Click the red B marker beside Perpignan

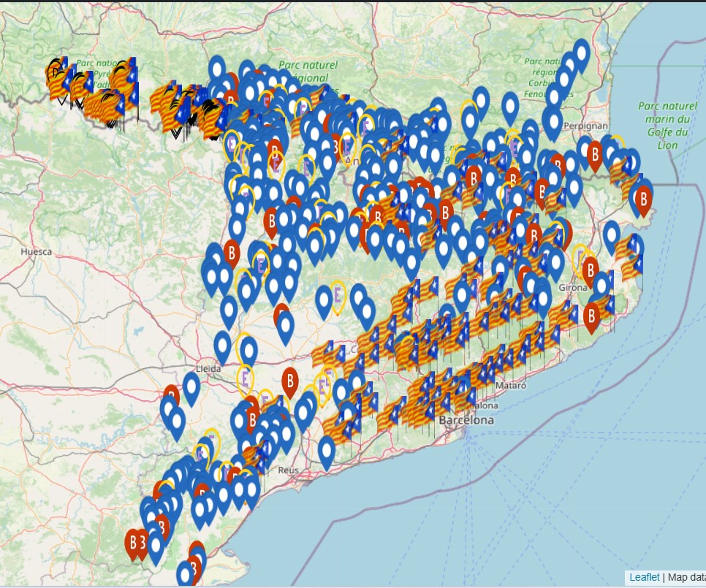pos(595,155)
